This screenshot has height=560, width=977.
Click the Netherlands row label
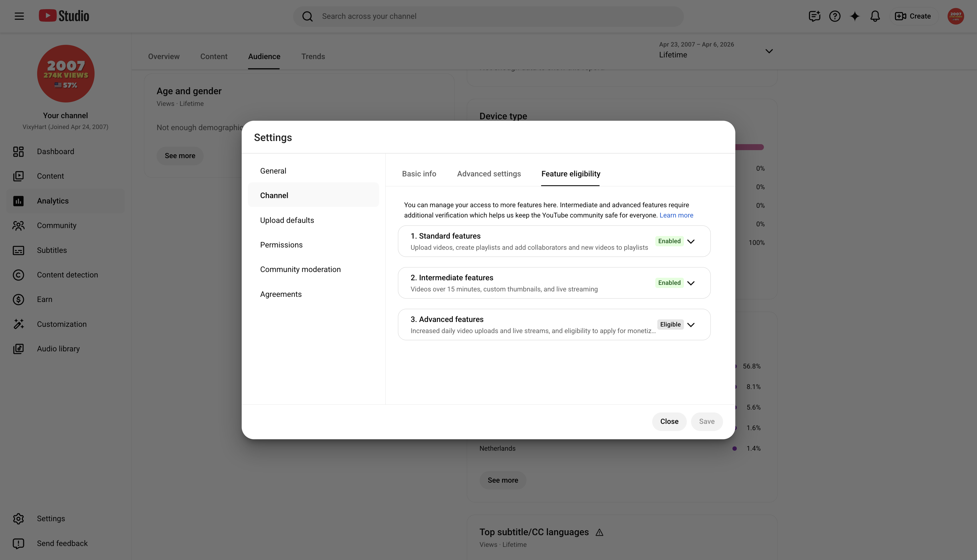(497, 448)
